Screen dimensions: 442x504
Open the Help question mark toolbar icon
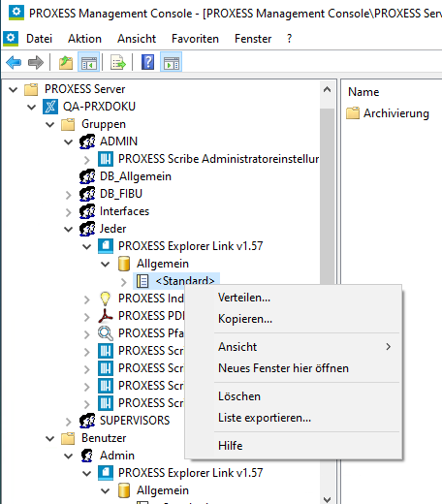click(x=147, y=62)
